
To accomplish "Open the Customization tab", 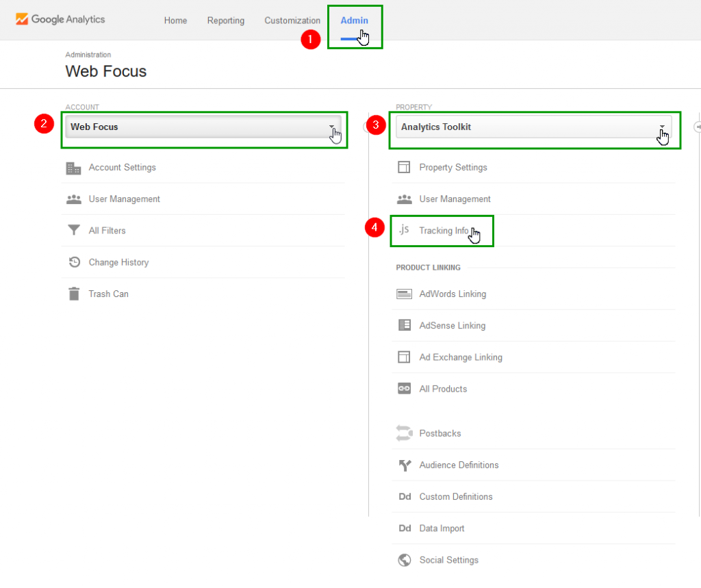I will click(x=292, y=21).
